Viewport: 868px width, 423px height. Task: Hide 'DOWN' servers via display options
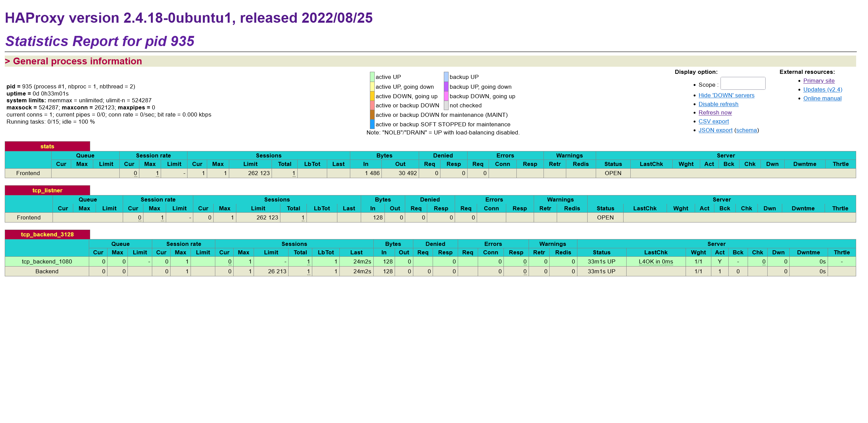click(726, 95)
